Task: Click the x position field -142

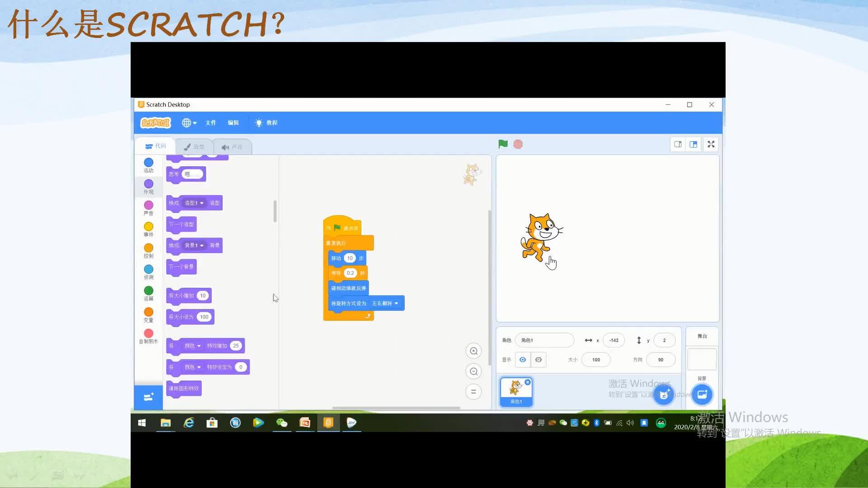Action: click(613, 340)
